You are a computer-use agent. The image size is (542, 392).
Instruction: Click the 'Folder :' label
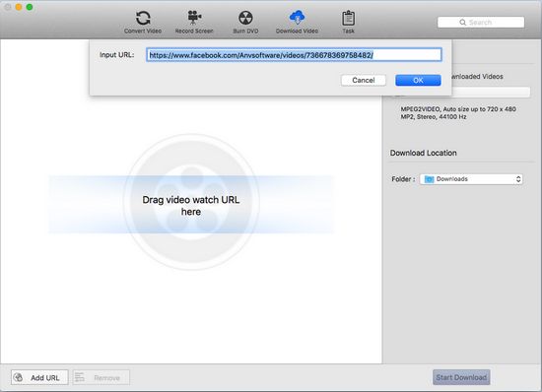tap(403, 179)
